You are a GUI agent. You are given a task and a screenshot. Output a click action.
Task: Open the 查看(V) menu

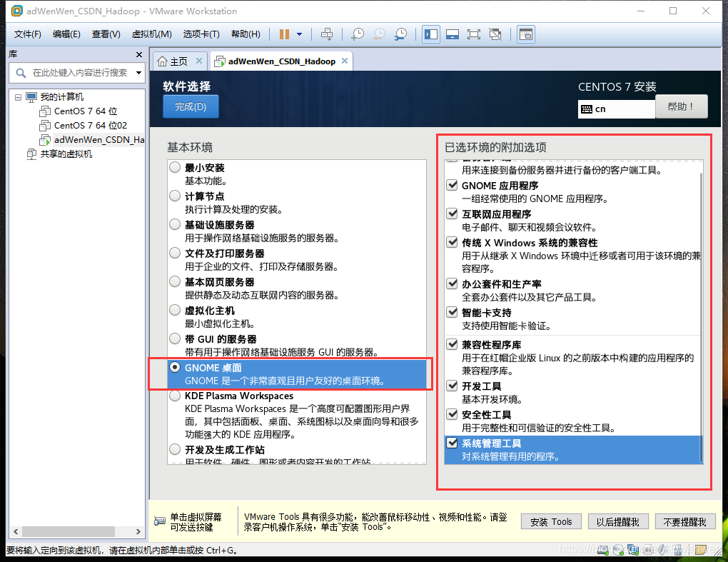pyautogui.click(x=106, y=34)
